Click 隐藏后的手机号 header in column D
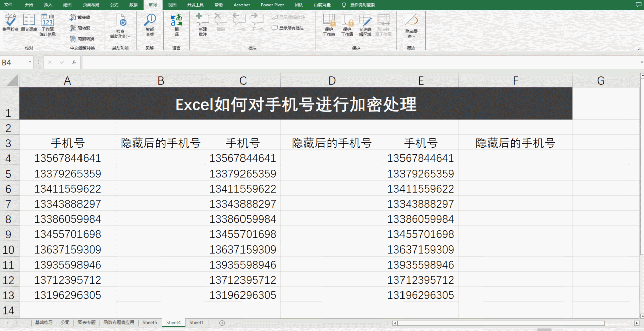Screen dimensions: 644x331 (332, 143)
